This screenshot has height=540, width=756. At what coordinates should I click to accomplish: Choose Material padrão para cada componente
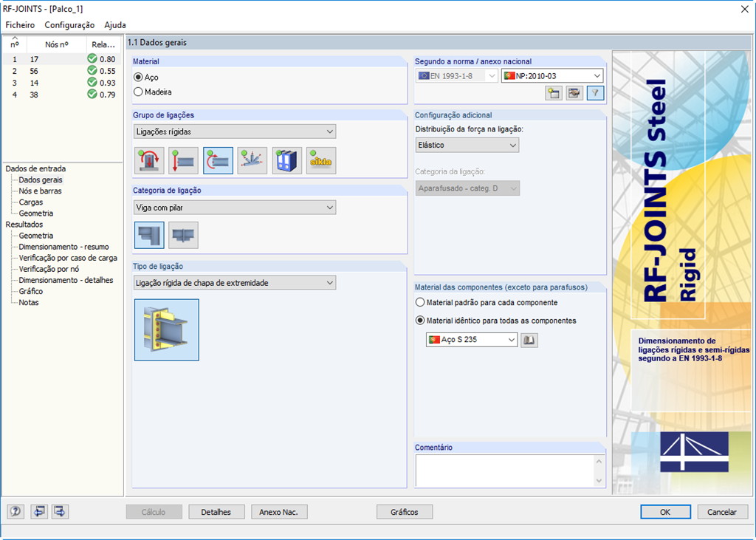pos(420,303)
